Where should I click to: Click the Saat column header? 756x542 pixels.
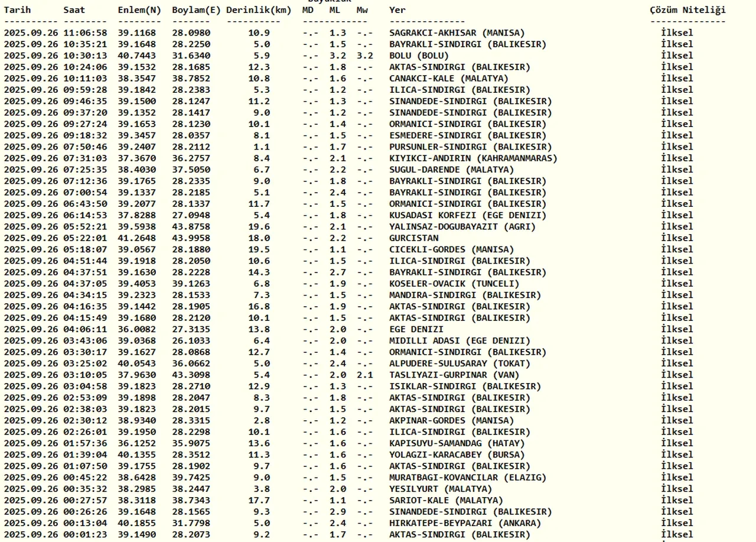coord(74,10)
